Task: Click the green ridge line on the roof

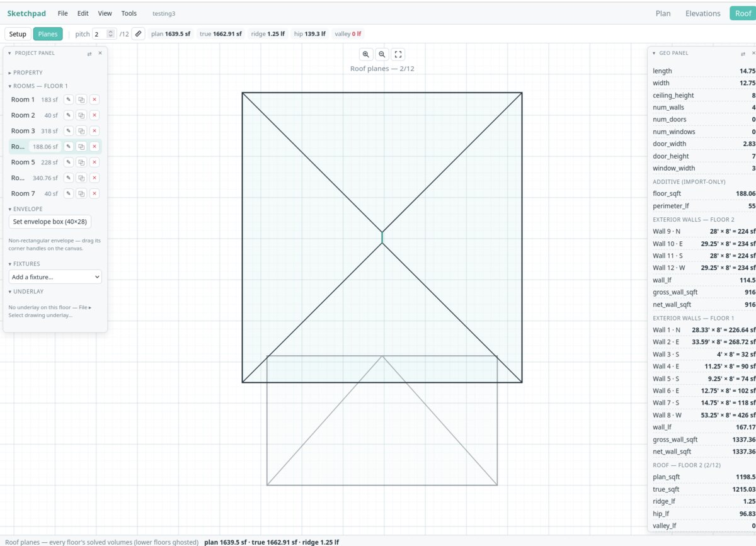Action: pos(382,237)
